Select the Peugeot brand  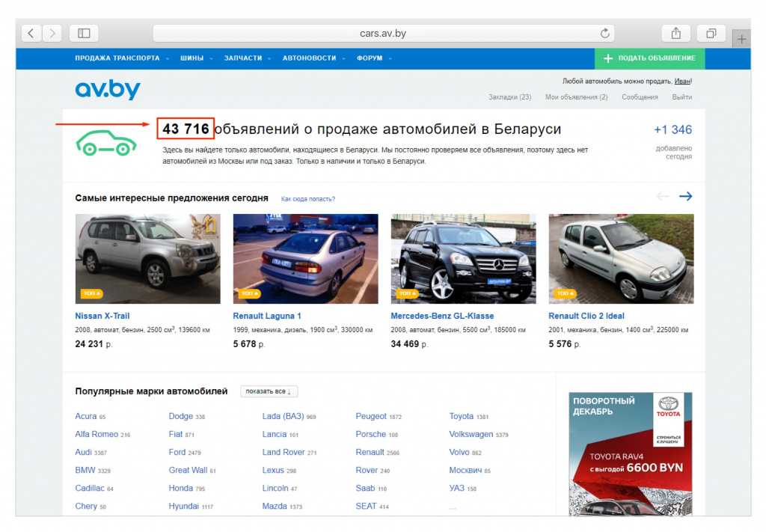pos(371,416)
